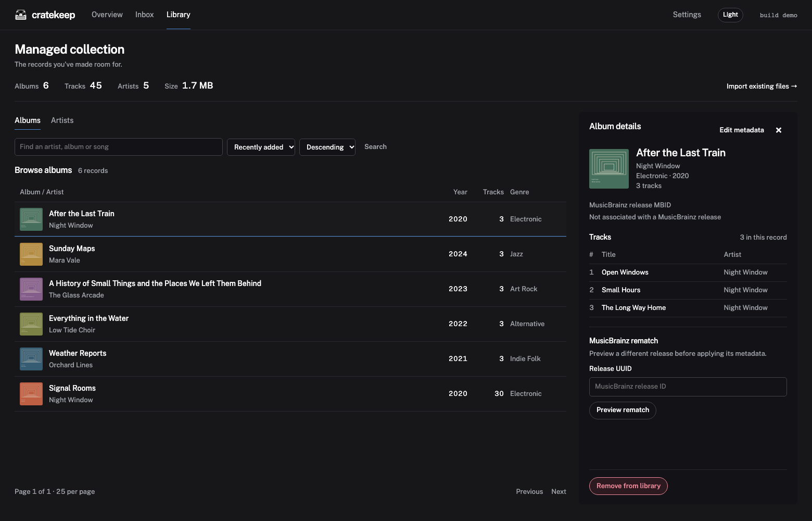812x521 pixels.
Task: Click the Search button
Action: pos(375,147)
